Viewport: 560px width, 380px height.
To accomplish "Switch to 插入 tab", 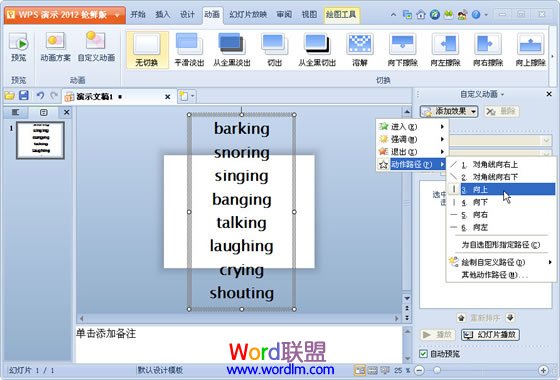I will pos(162,15).
